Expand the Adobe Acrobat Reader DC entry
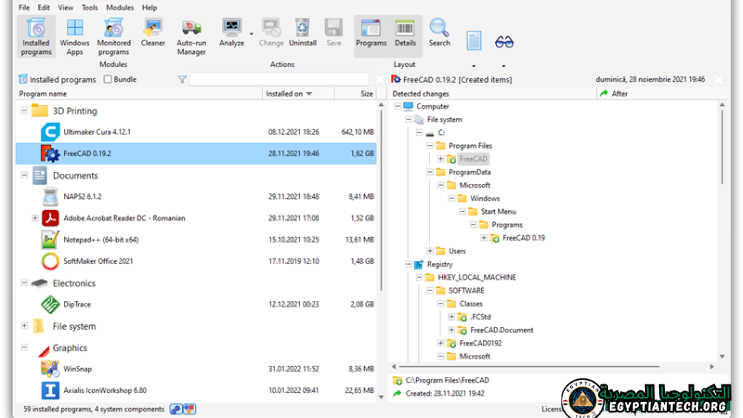The height and width of the screenshot is (418, 743). point(35,218)
